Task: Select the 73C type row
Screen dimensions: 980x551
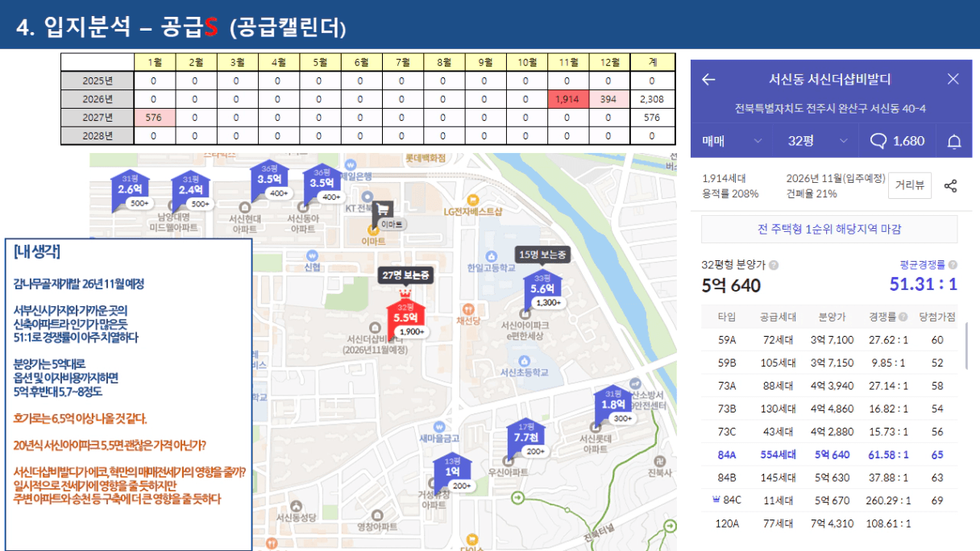Action: click(829, 432)
